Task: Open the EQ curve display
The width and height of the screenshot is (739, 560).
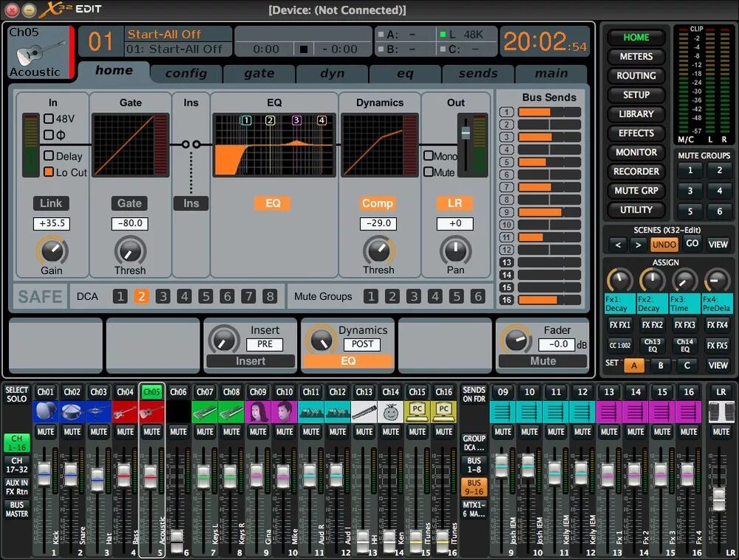Action: (274, 145)
